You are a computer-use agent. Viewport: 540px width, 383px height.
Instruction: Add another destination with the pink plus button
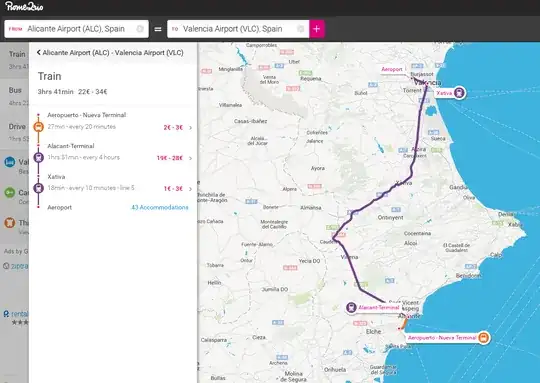coord(316,29)
